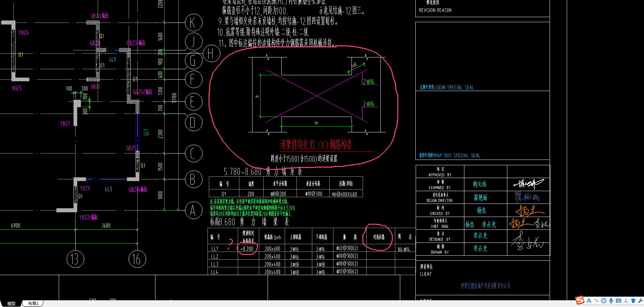Select the YBZ7 column label
This screenshot has width=644, height=307.
tap(65, 123)
